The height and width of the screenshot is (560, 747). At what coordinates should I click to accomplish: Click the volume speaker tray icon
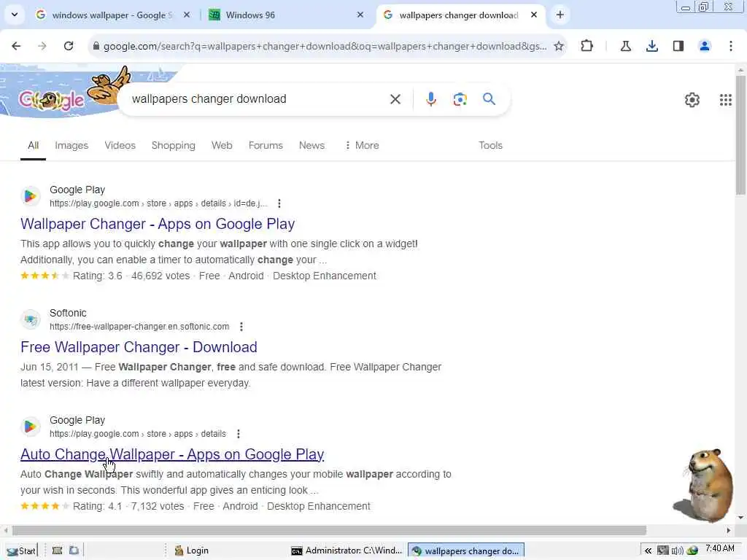coord(677,551)
